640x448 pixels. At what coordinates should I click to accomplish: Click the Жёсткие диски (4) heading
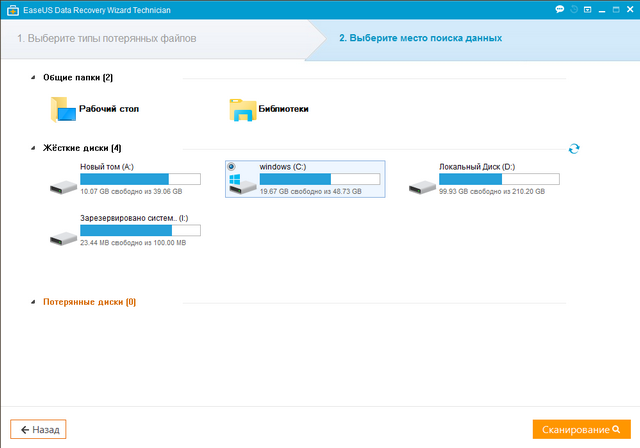pos(82,148)
